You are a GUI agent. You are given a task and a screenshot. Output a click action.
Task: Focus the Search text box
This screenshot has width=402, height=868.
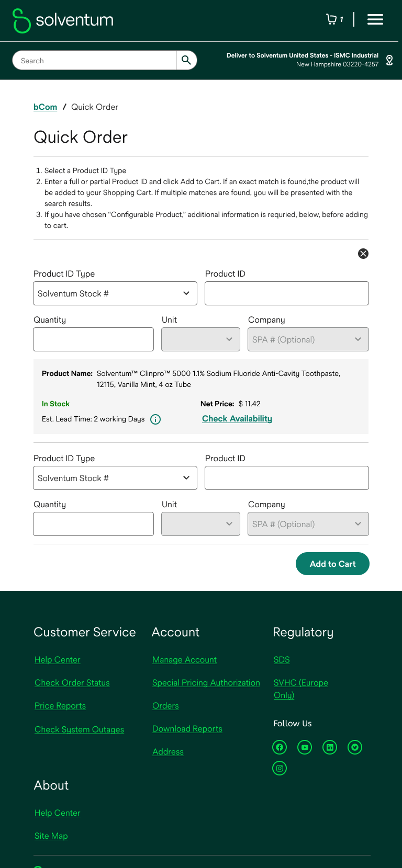(x=94, y=60)
